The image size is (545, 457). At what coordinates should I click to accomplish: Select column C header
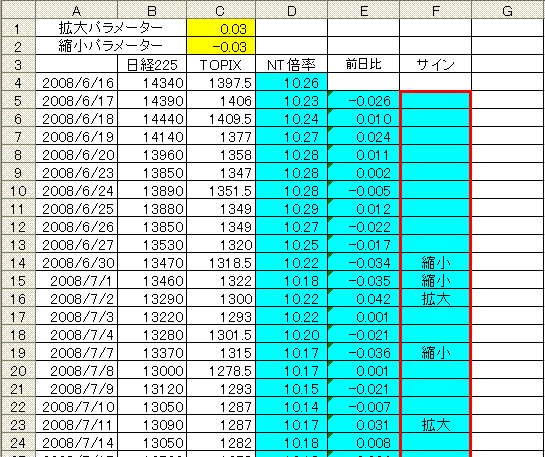(x=221, y=10)
